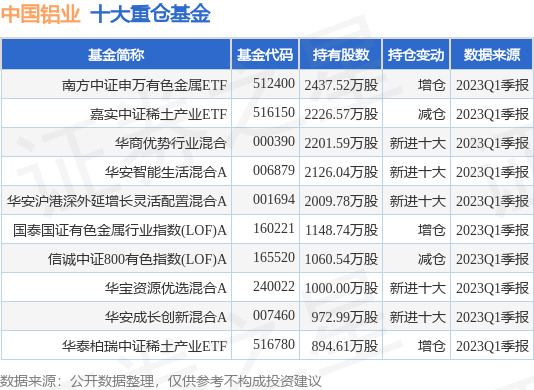Click 新进十大 in the 240022 row
This screenshot has height=390, width=534.
tap(418, 288)
